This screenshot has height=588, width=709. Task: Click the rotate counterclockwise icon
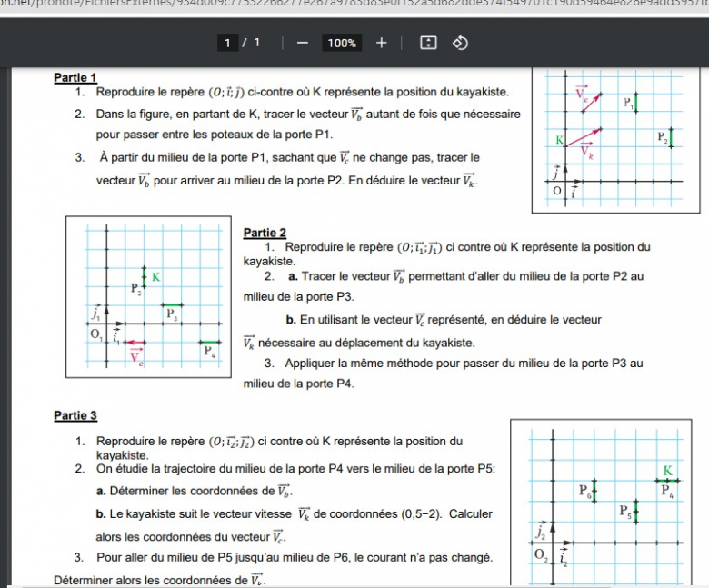point(460,43)
